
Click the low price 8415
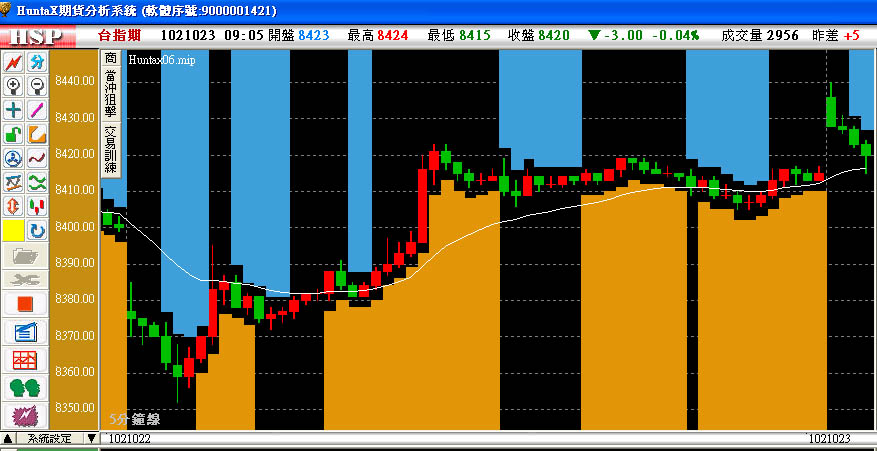475,35
